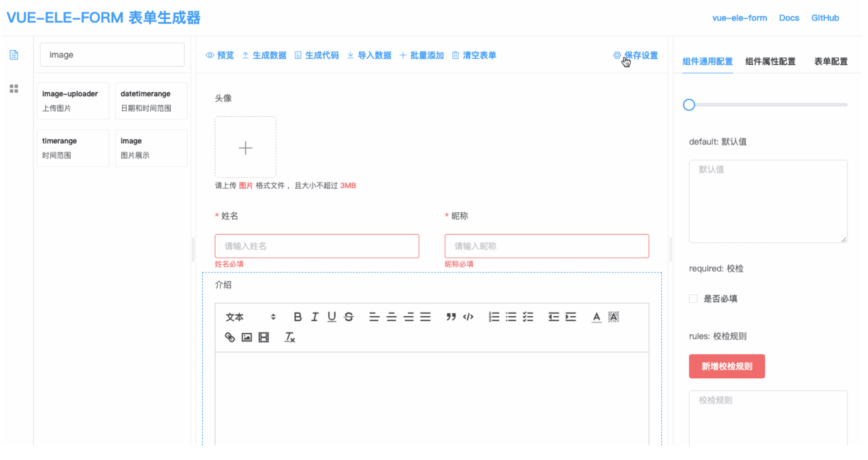Click the 新增校检规则 button
Image resolution: width=868 pixels, height=460 pixels.
(727, 366)
